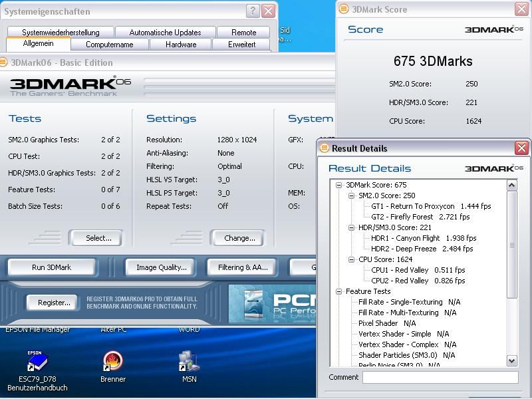The width and height of the screenshot is (532, 399).
Task: Click the 3DMark Score window title icon
Action: pyautogui.click(x=343, y=9)
